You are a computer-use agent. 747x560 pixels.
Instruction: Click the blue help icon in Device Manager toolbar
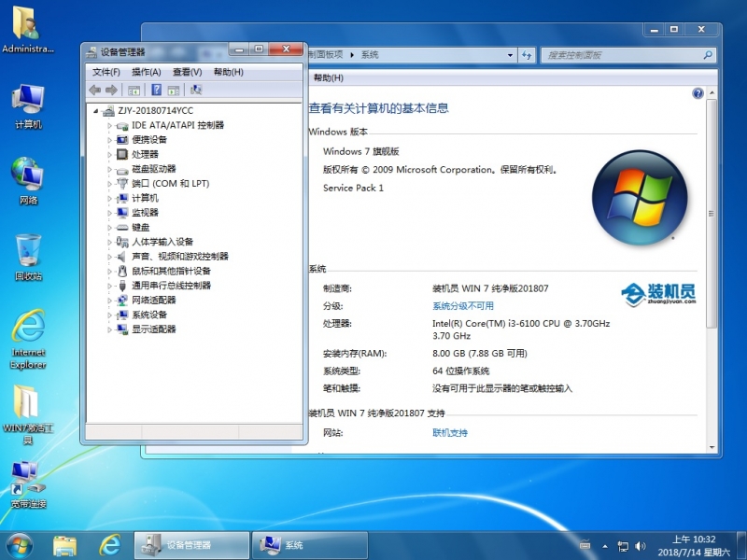coord(155,91)
